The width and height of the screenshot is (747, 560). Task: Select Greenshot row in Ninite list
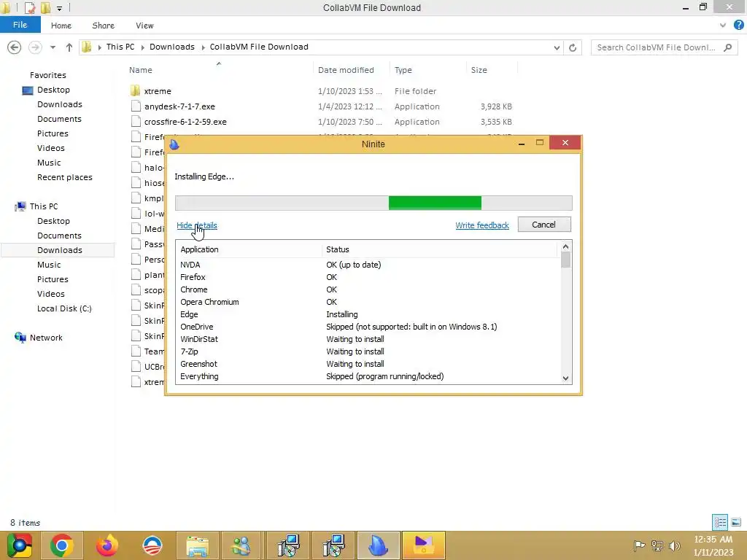(x=367, y=364)
